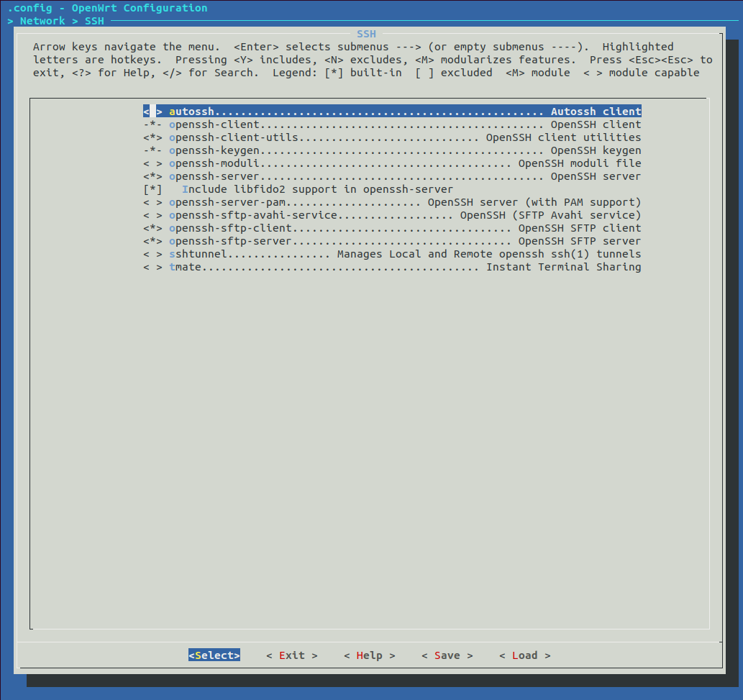The image size is (743, 700).
Task: Toggle openssh-moduli selection marker
Action: pyautogui.click(x=152, y=163)
